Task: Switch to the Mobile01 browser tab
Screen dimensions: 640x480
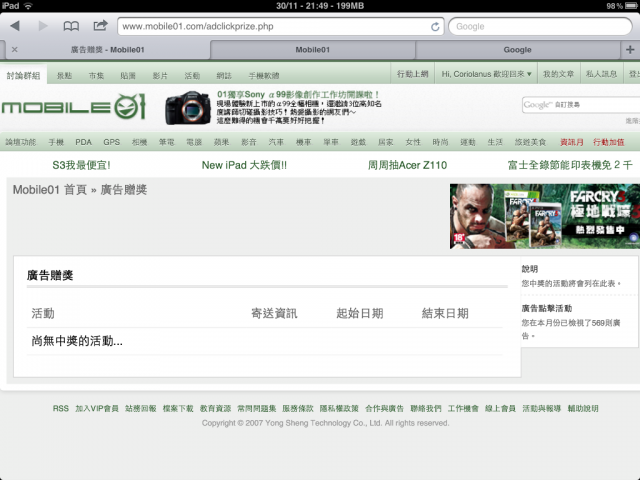Action: [x=313, y=50]
